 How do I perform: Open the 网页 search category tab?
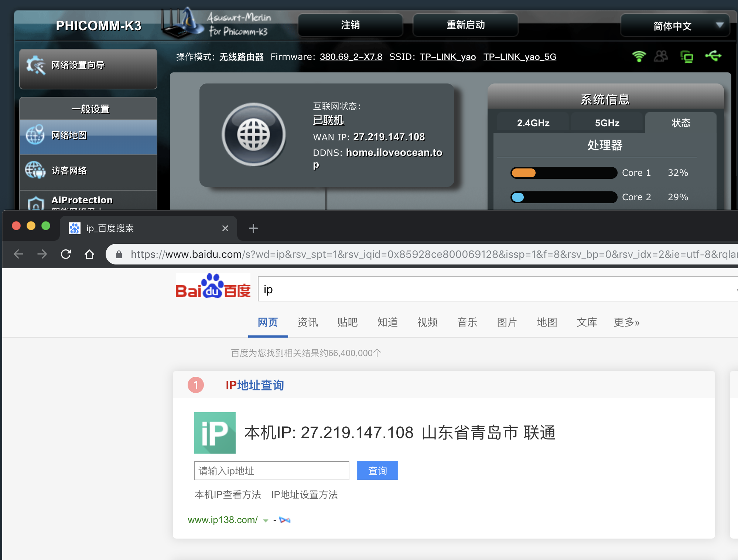tap(268, 322)
